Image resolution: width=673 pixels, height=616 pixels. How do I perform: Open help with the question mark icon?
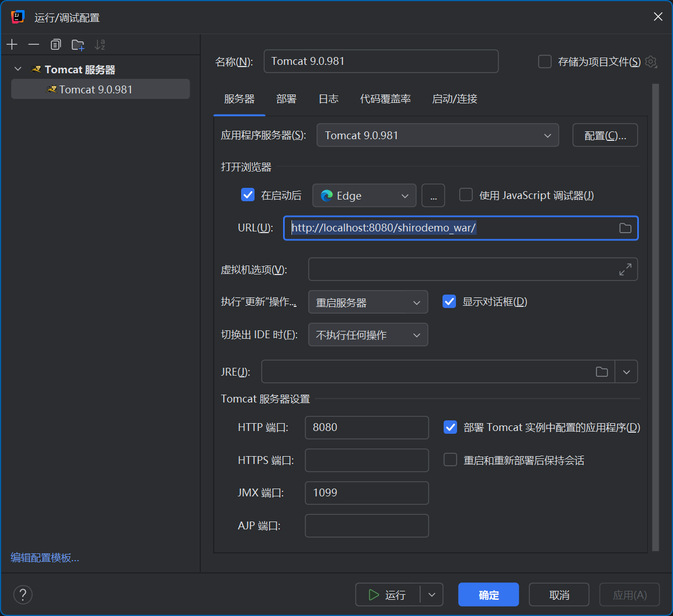tap(23, 595)
